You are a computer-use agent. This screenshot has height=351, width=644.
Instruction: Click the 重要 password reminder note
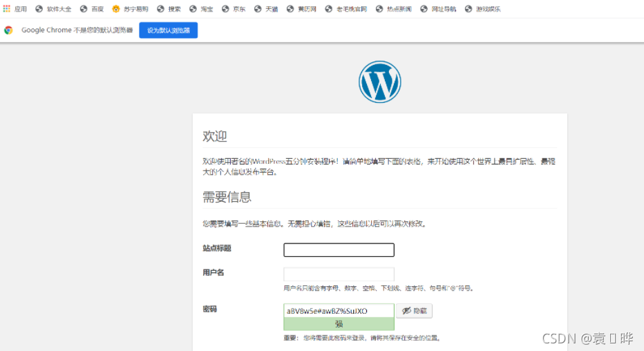pos(363,338)
